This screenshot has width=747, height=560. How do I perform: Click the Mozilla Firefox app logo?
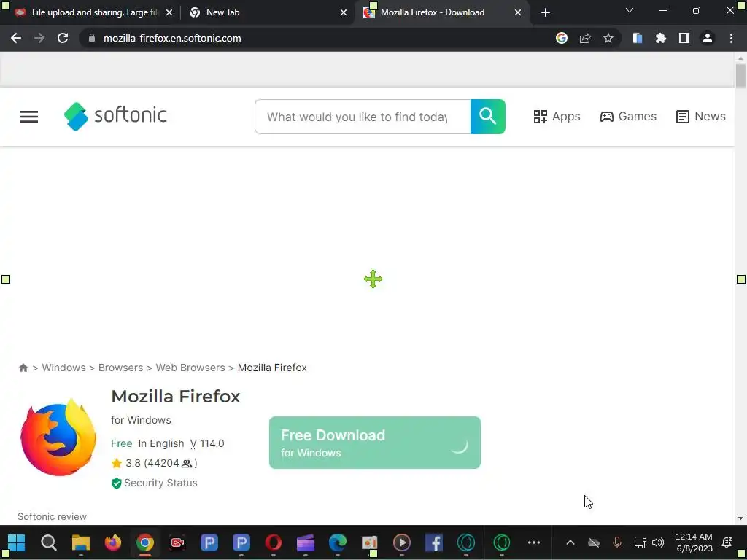58,437
